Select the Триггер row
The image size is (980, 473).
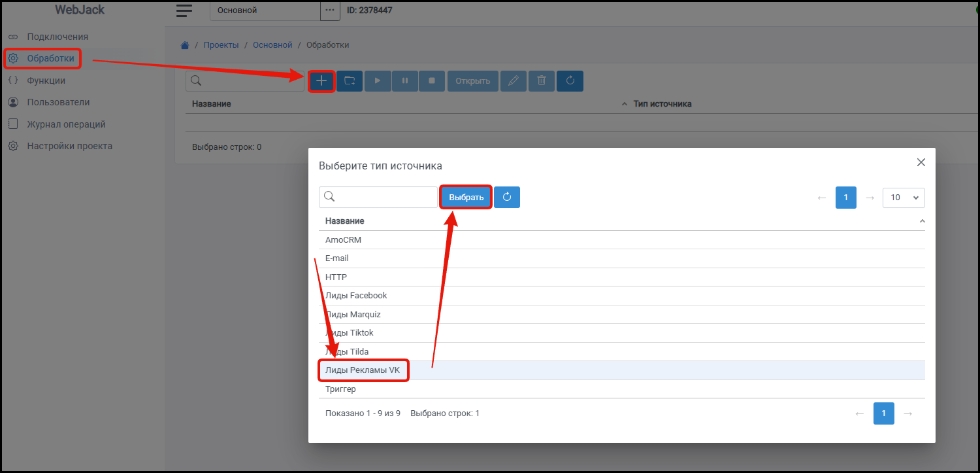click(x=622, y=389)
